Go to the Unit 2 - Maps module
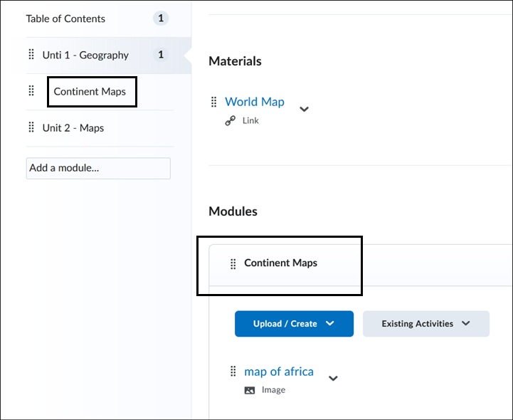Viewport: 513px width, 420px height. (x=73, y=128)
